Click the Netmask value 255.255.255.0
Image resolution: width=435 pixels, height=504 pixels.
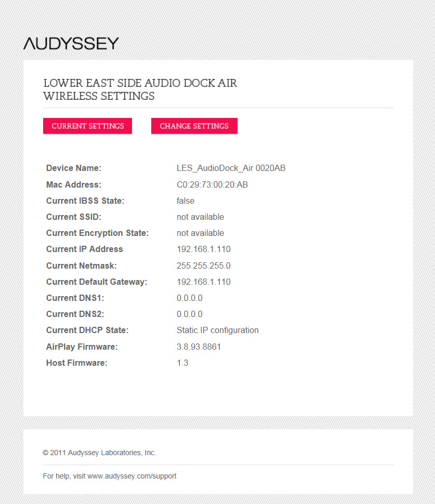coord(204,266)
